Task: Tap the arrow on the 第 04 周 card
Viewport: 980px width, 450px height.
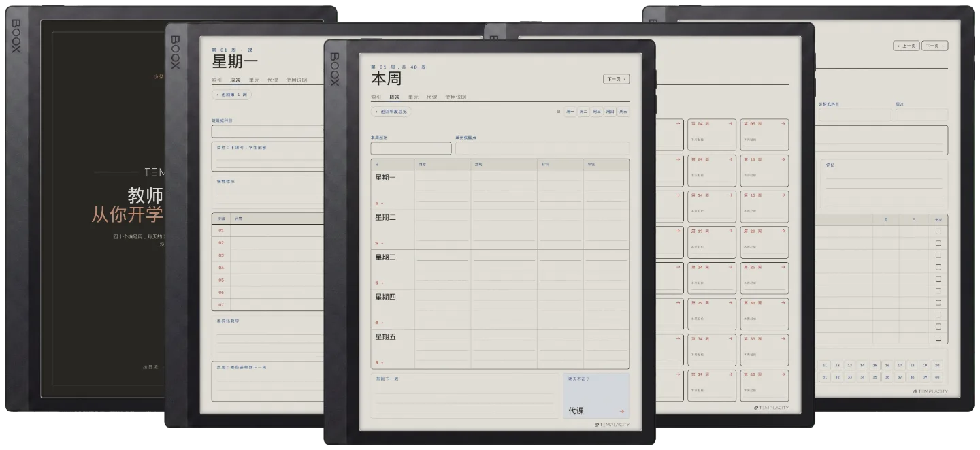Action: click(x=730, y=123)
